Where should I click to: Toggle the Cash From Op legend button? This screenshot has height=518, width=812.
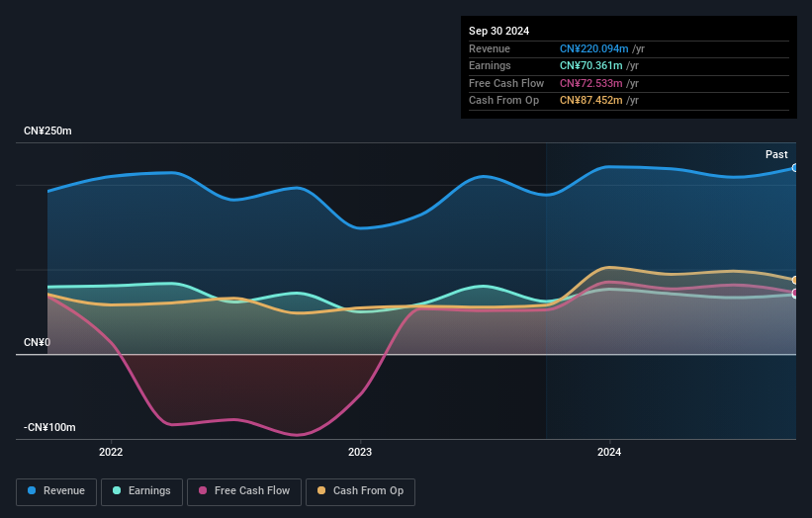point(360,491)
